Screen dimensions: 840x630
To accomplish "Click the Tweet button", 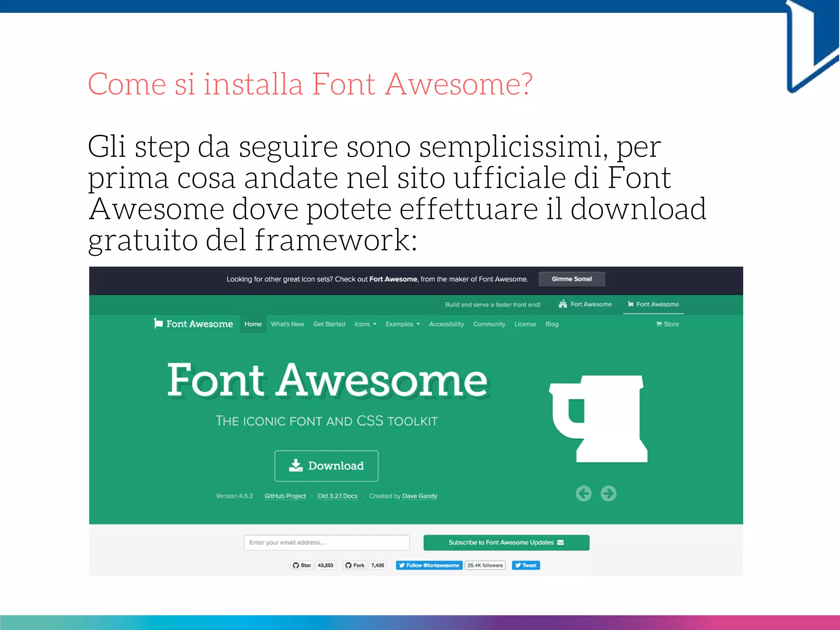I will (x=526, y=565).
